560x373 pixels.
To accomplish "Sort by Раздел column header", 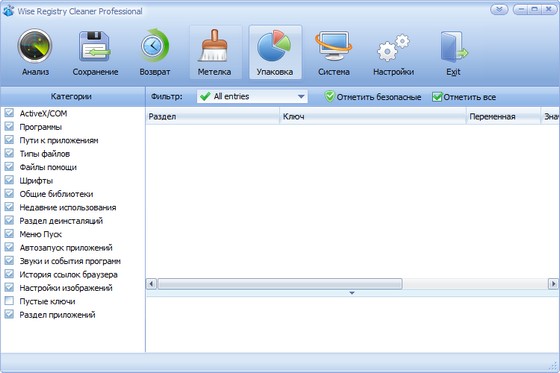I will [x=212, y=116].
